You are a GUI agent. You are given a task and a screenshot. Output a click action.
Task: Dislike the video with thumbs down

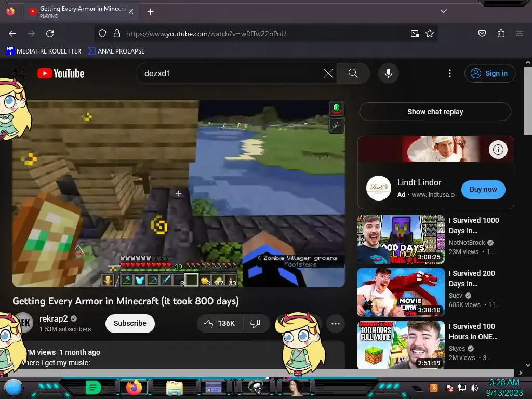click(256, 323)
